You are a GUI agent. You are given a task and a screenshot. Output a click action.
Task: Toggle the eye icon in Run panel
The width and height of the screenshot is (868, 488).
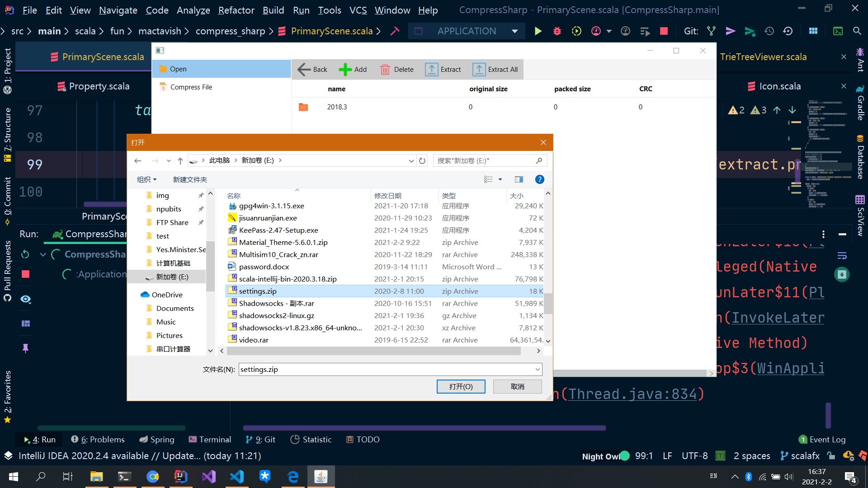26,299
